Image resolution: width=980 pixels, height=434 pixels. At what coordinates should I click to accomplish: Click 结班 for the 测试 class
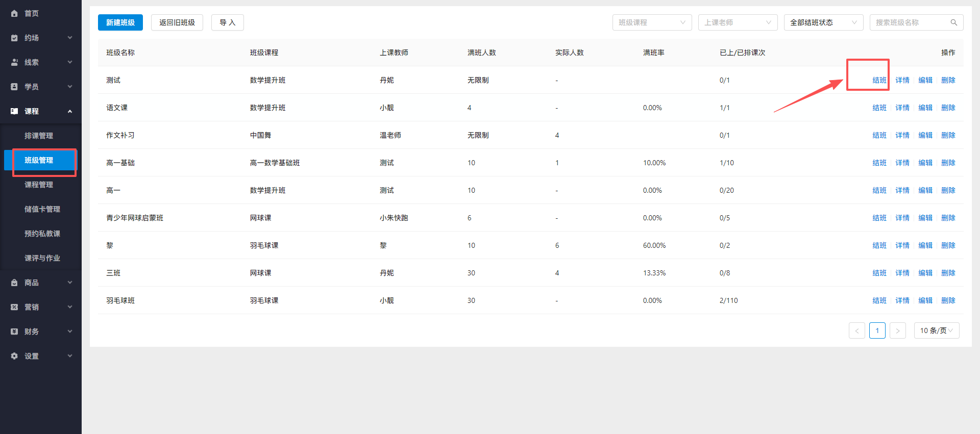tap(879, 80)
